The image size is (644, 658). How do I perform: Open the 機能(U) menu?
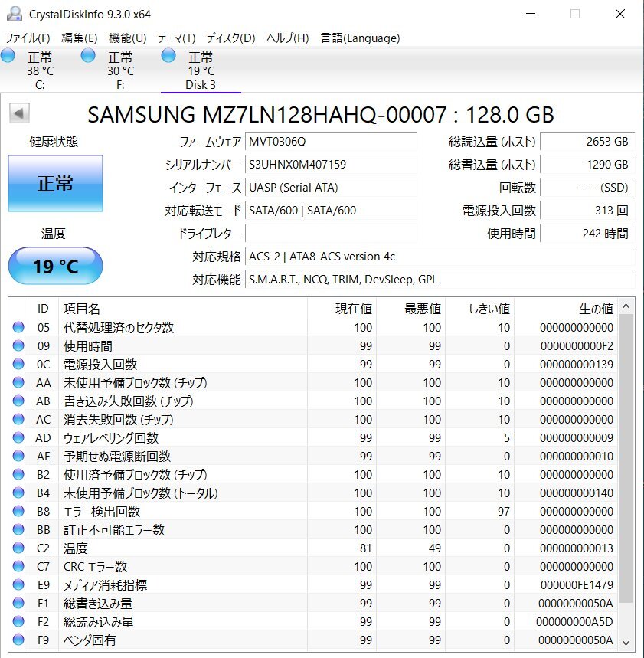(x=128, y=38)
